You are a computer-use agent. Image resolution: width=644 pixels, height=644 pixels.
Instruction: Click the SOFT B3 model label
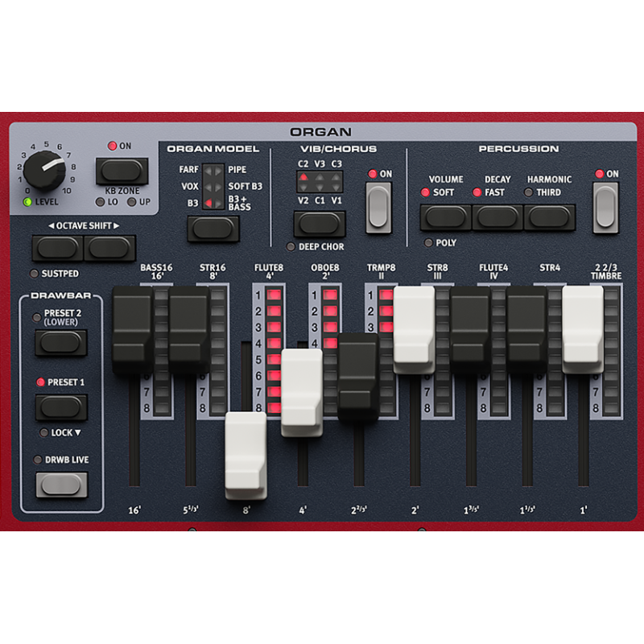click(246, 187)
